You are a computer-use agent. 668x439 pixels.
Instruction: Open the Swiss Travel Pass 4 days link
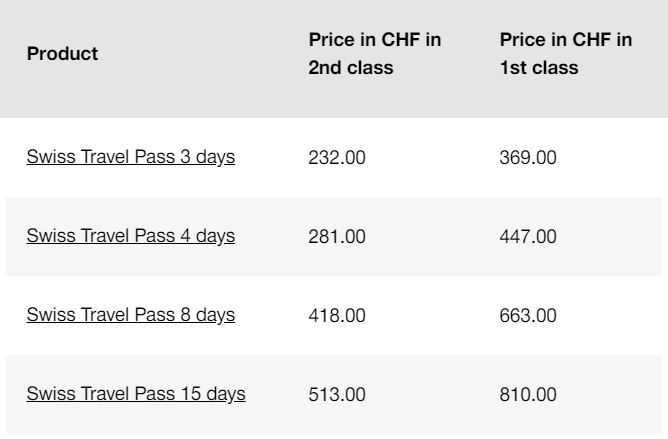click(x=130, y=236)
